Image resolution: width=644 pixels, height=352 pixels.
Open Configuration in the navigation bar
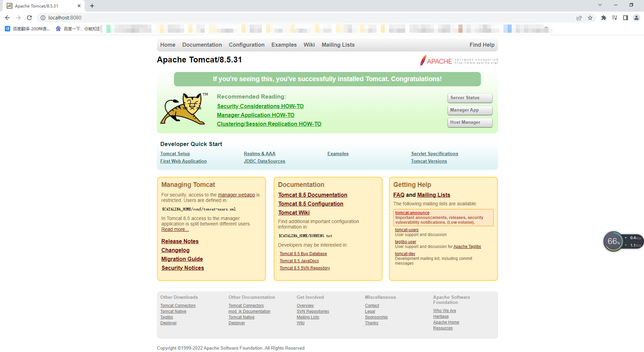pyautogui.click(x=247, y=45)
